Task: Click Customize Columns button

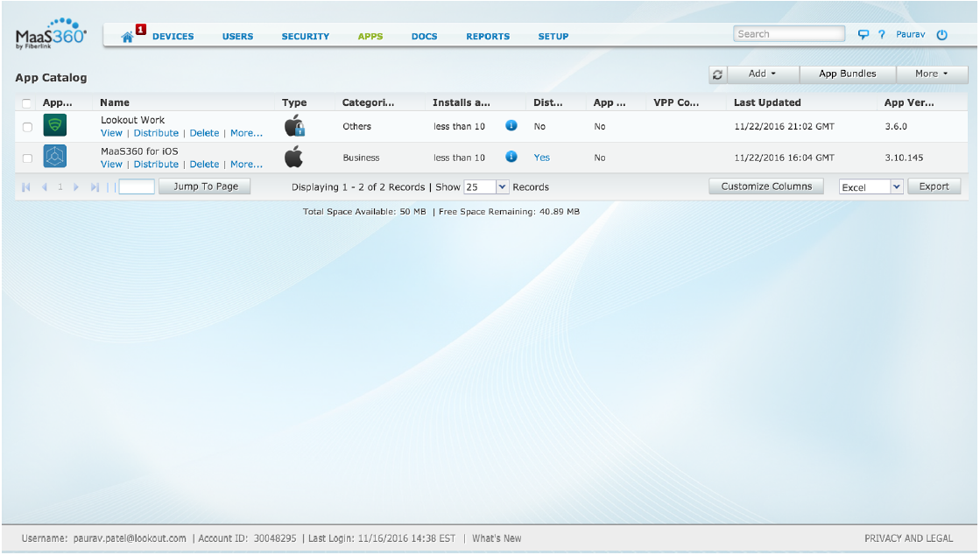Action: point(766,186)
